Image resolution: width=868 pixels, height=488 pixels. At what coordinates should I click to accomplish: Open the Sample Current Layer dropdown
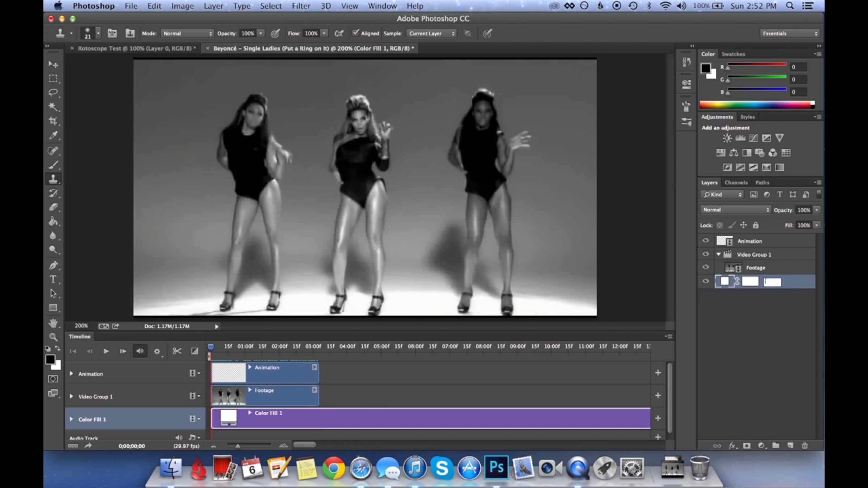431,33
